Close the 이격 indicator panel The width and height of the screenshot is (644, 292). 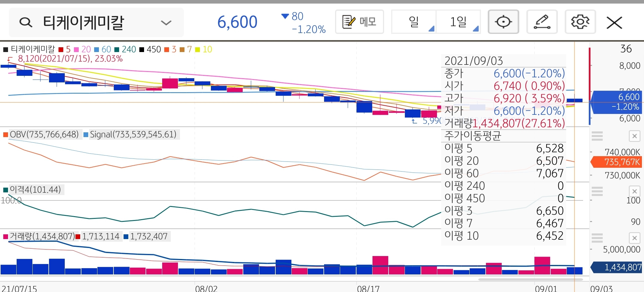click(634, 191)
